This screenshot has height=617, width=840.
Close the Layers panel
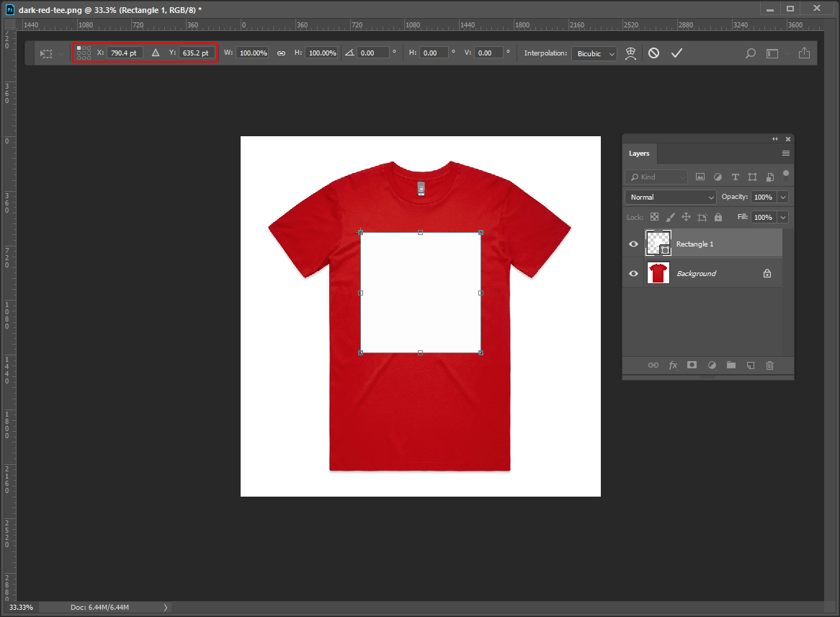(788, 139)
